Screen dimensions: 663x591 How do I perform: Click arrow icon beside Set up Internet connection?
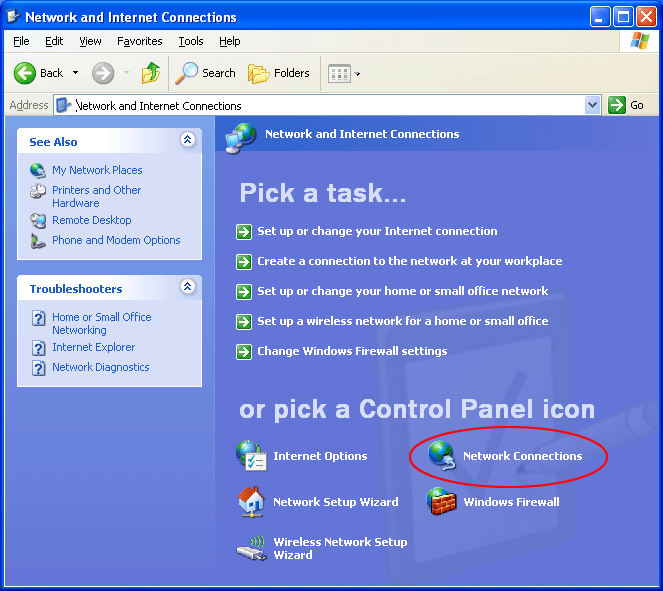pos(244,232)
